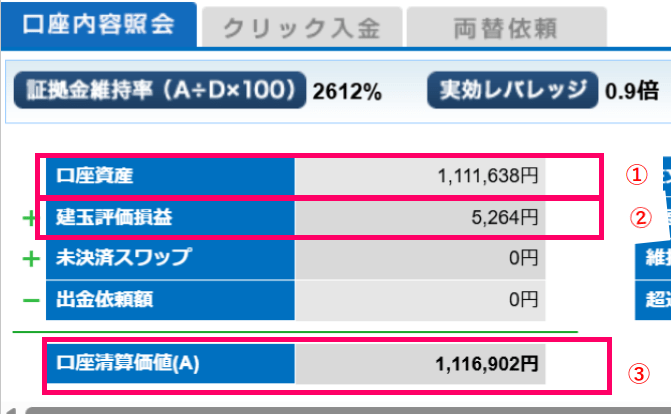
Task: Click the 2612% margin ratio value
Action: tap(347, 92)
